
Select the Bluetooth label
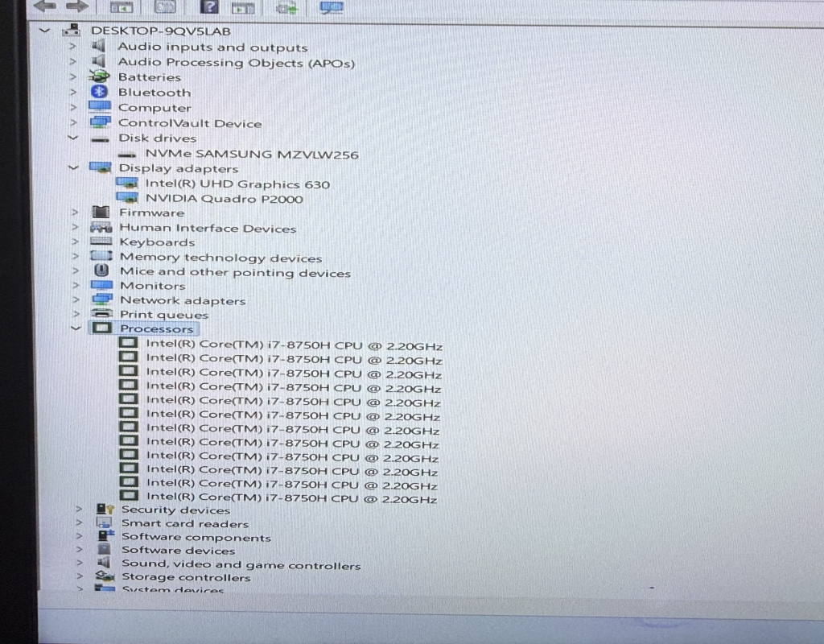point(154,93)
